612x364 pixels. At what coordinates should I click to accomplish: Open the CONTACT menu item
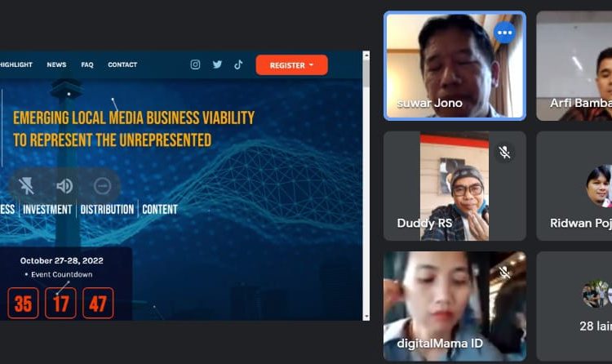coord(122,64)
